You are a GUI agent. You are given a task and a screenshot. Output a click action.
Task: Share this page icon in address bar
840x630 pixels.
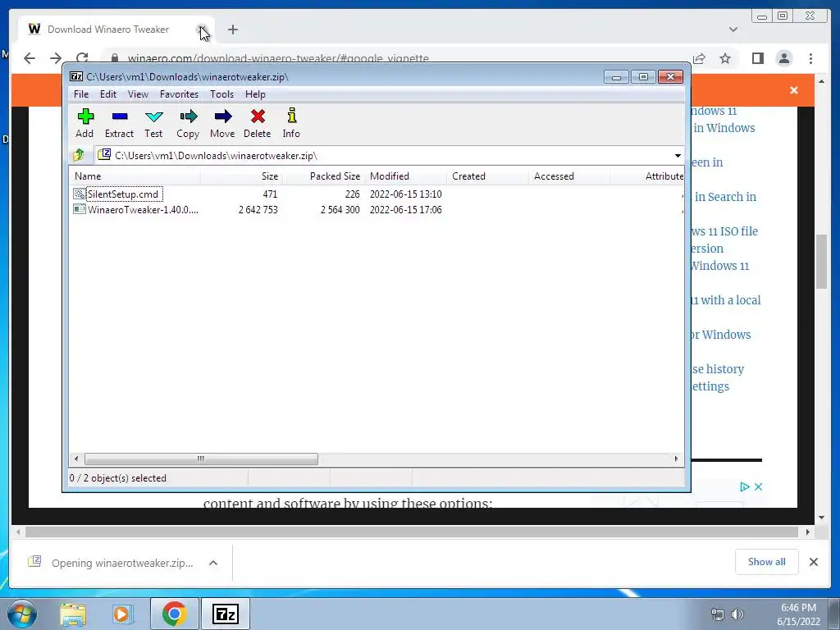click(x=699, y=58)
